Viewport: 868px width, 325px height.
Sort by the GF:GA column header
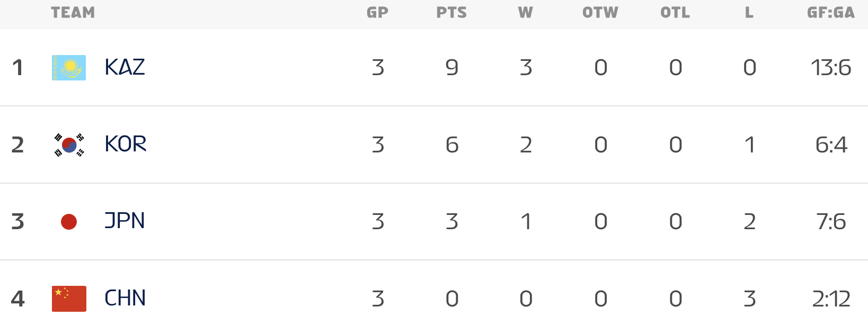(x=831, y=13)
